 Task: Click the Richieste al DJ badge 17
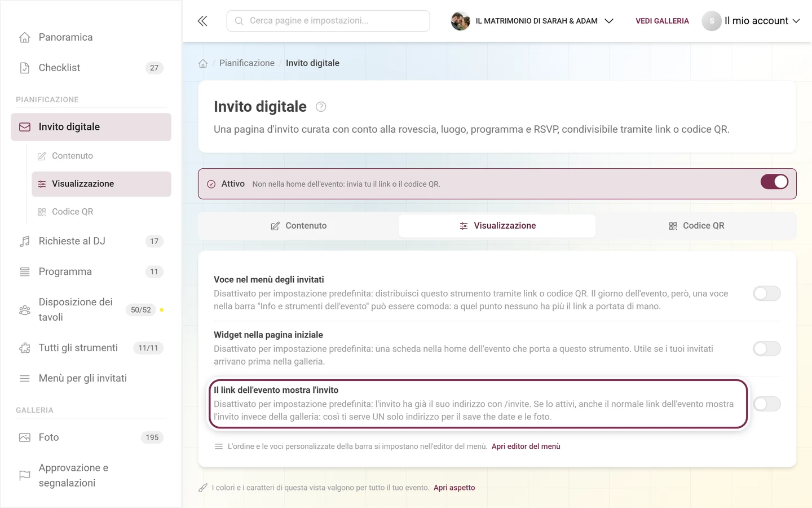(155, 241)
